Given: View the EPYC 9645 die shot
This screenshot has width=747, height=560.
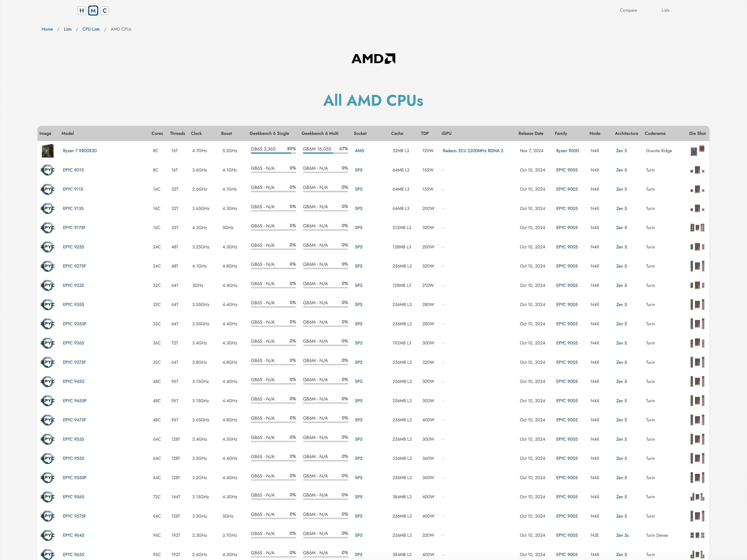Looking at the screenshot, I should 697,535.
